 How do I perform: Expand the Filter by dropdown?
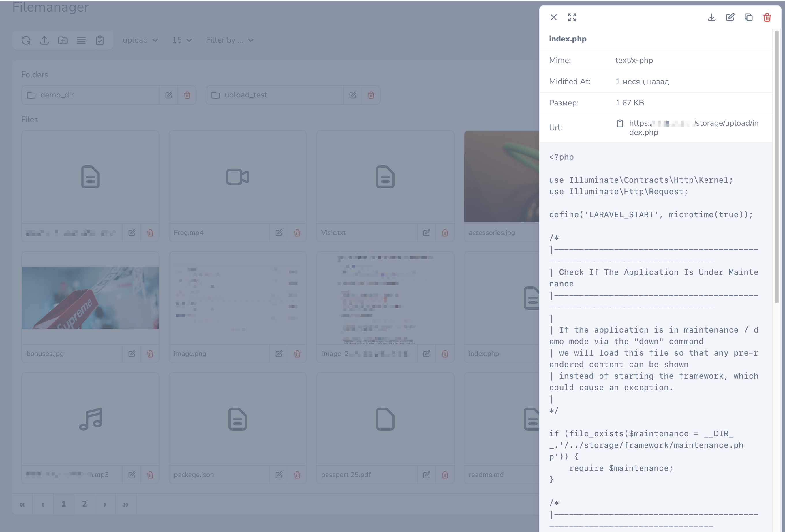point(230,40)
